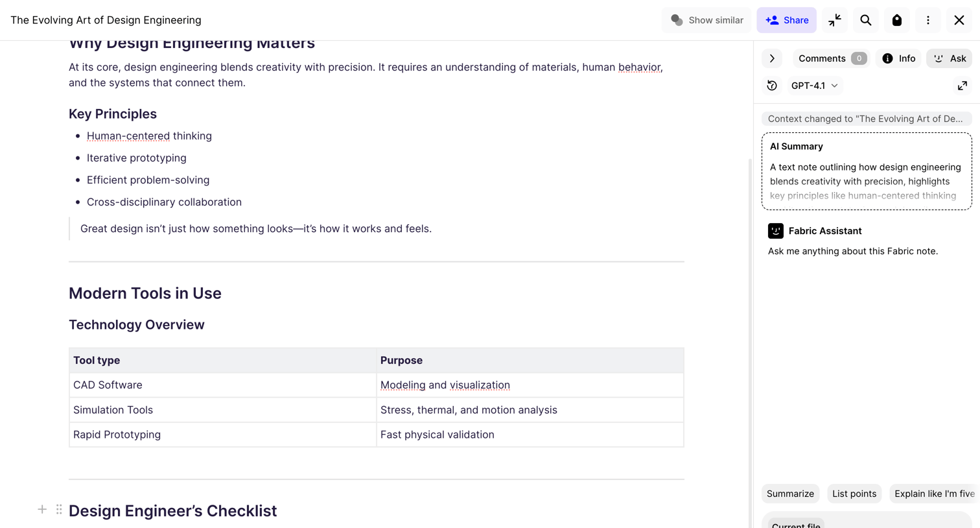Click the Simulation Tools table cell
The width and height of the screenshot is (980, 528).
pyautogui.click(x=223, y=410)
